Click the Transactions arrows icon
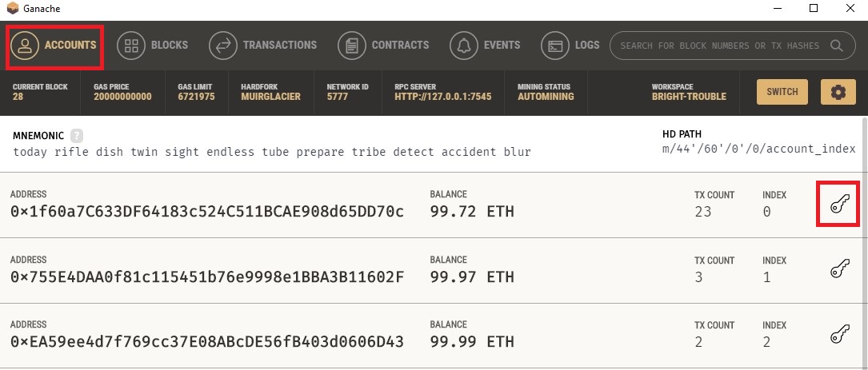Viewport: 868px width, 370px height. tap(223, 46)
